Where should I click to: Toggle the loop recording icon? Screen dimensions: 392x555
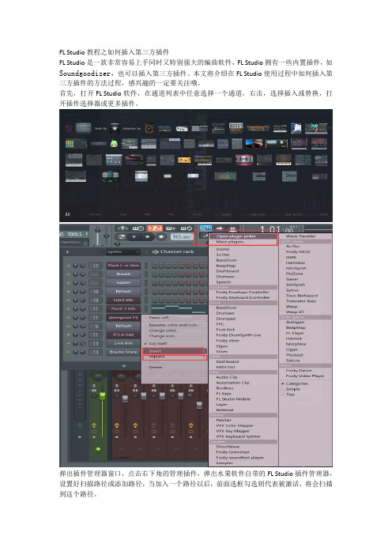(x=186, y=228)
